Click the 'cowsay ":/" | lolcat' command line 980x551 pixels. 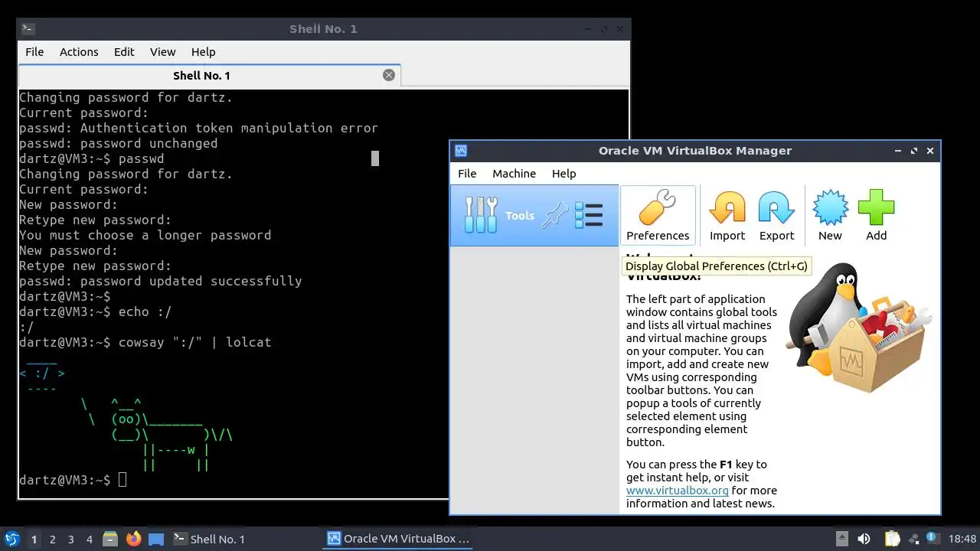coord(145,342)
